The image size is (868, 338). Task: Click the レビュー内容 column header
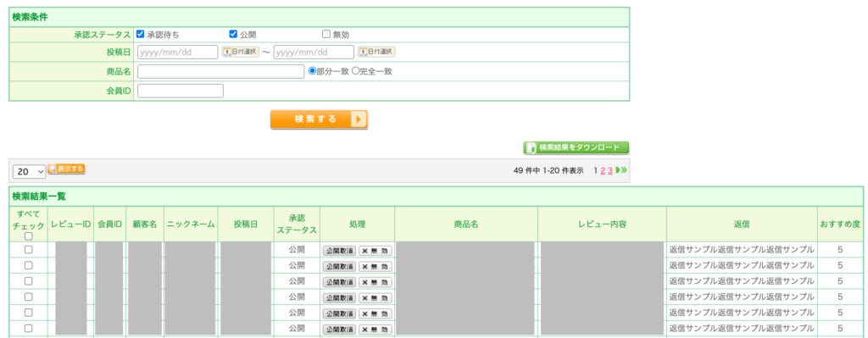(x=603, y=224)
